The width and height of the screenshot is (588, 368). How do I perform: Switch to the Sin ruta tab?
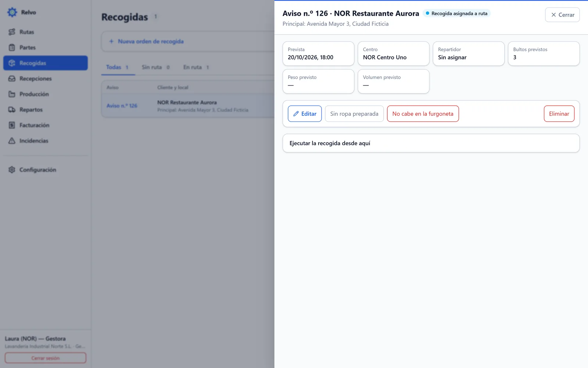click(156, 67)
